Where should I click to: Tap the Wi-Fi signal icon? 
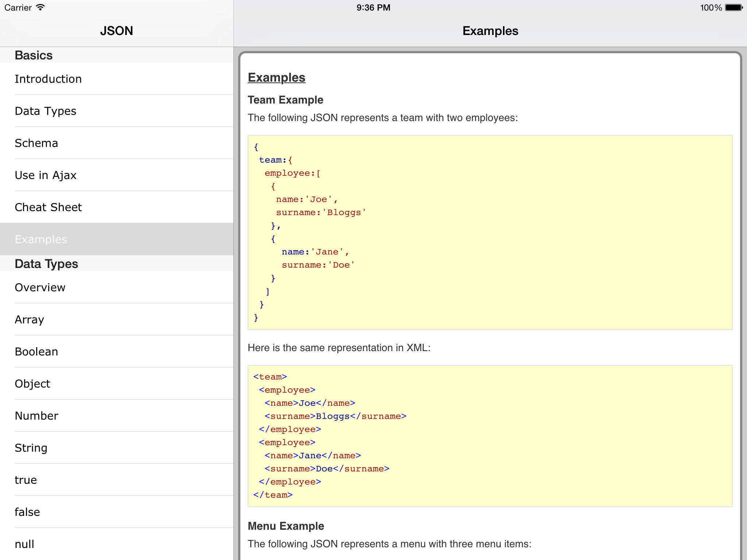40,7
